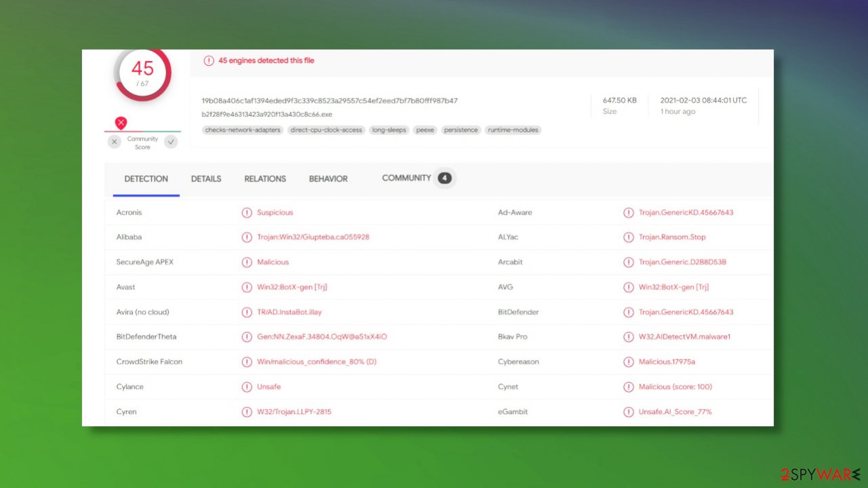Image resolution: width=868 pixels, height=488 pixels.
Task: Click the Avast Win32:BotX-gen [Trj] result
Action: [292, 287]
